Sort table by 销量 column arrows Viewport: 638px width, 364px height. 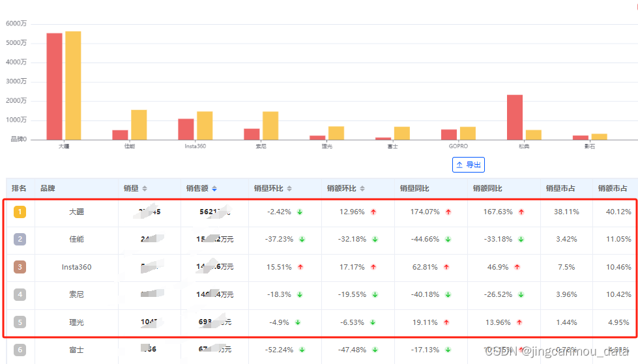[x=145, y=188]
